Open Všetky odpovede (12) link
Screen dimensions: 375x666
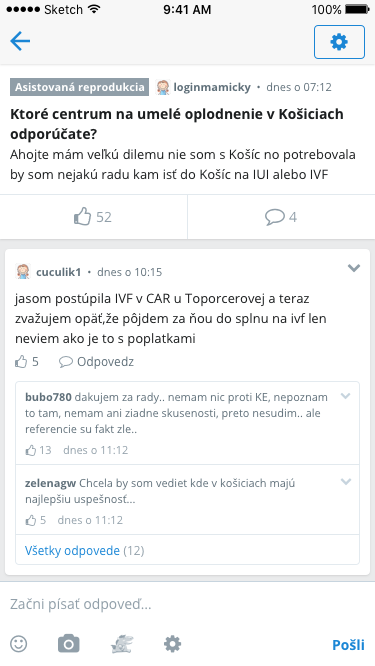(x=85, y=551)
